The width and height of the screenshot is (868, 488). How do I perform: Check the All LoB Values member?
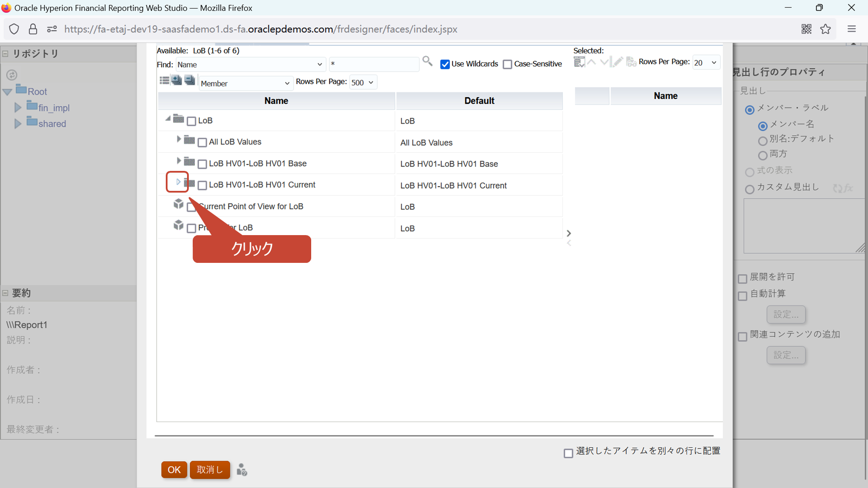pos(202,142)
